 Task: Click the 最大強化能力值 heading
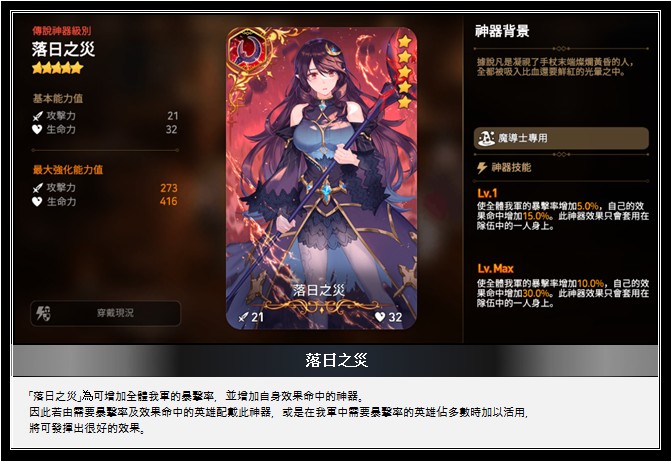pos(68,170)
